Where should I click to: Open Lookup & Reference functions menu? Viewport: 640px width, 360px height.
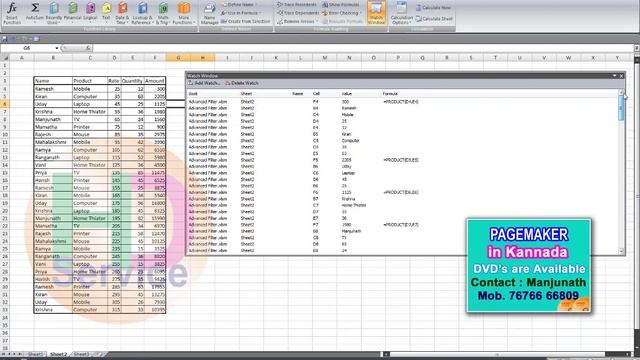142,13
